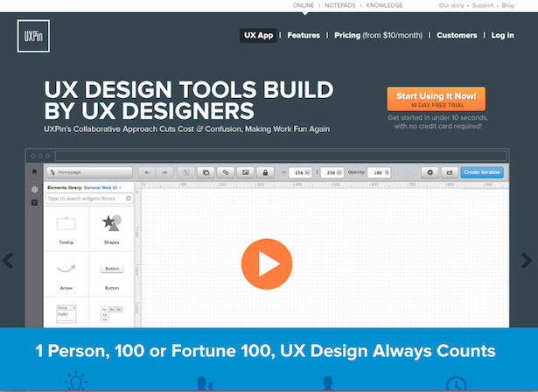This screenshot has height=392, width=538.
Task: Click the width unit selector
Action: [x=307, y=172]
